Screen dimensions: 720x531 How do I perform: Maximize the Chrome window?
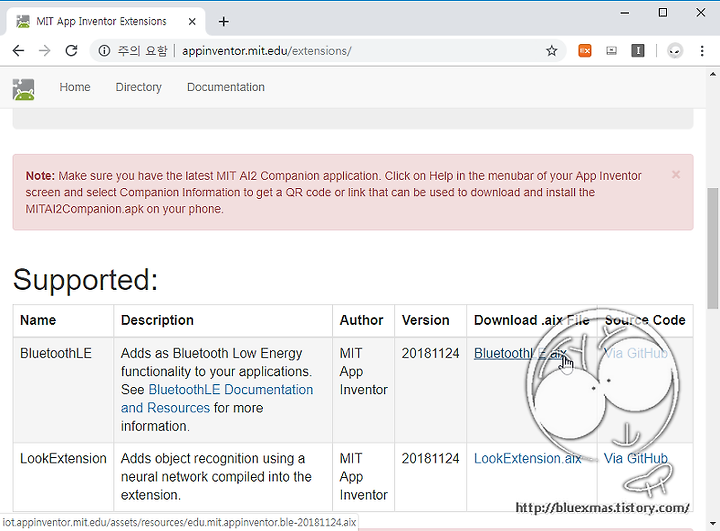pyautogui.click(x=663, y=13)
